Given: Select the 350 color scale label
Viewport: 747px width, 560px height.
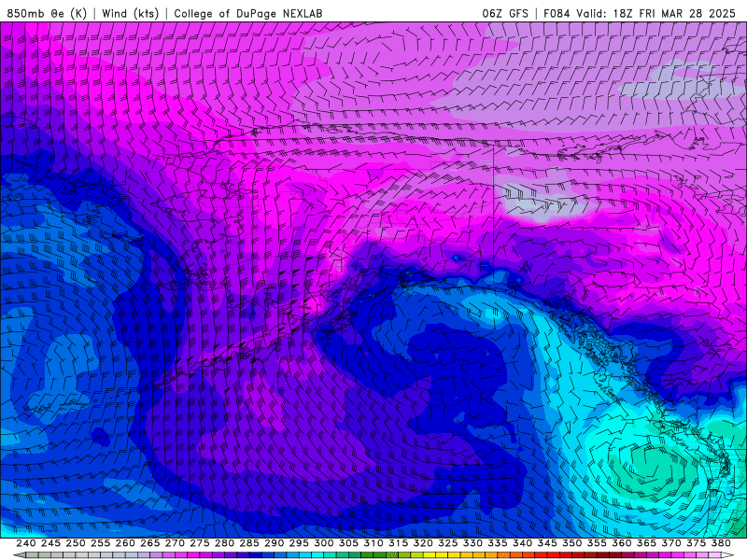Looking at the screenshot, I should [571, 543].
